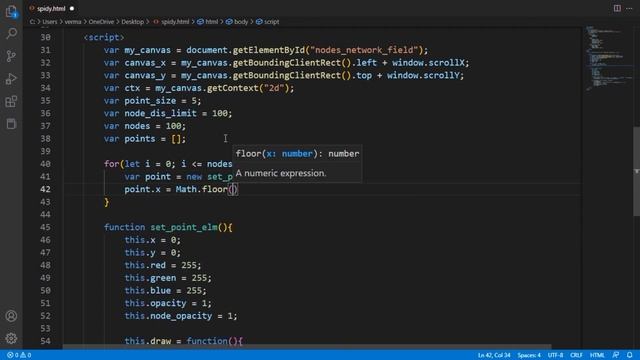Click 'my_canvas' declaration on line 31
The height and width of the screenshot is (360, 640).
(x=147, y=50)
